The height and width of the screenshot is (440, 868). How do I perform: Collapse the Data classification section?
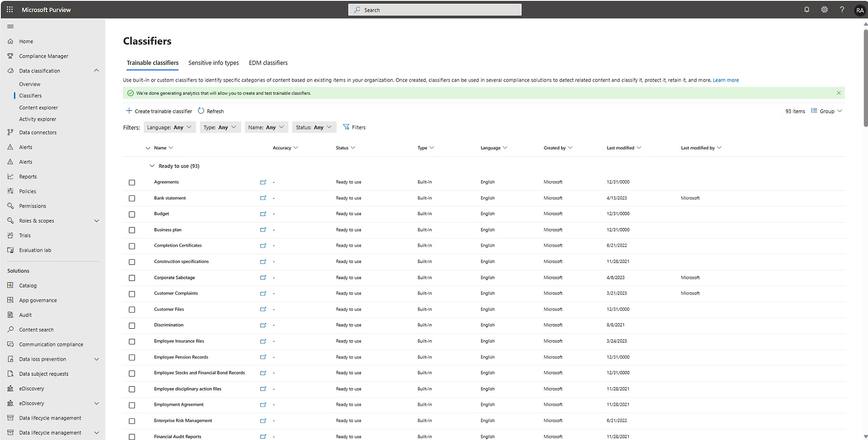[x=96, y=70]
